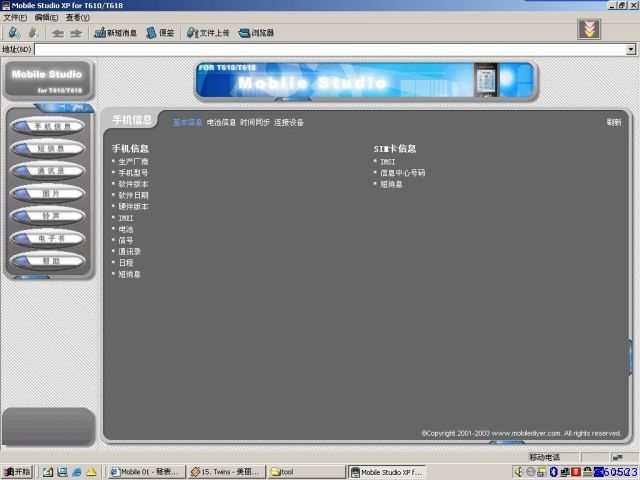
Task: Expand the address bar dropdown arrow
Action: coord(631,49)
